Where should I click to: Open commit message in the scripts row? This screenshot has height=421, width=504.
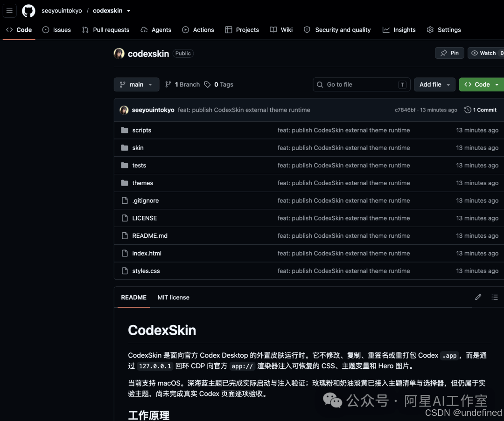coord(343,130)
